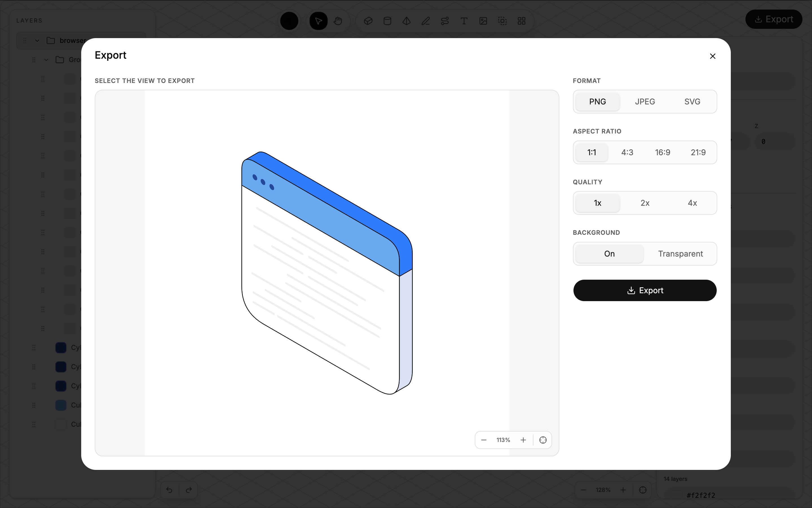812x508 pixels.
Task: Recenter the main canvas view
Action: tap(643, 490)
